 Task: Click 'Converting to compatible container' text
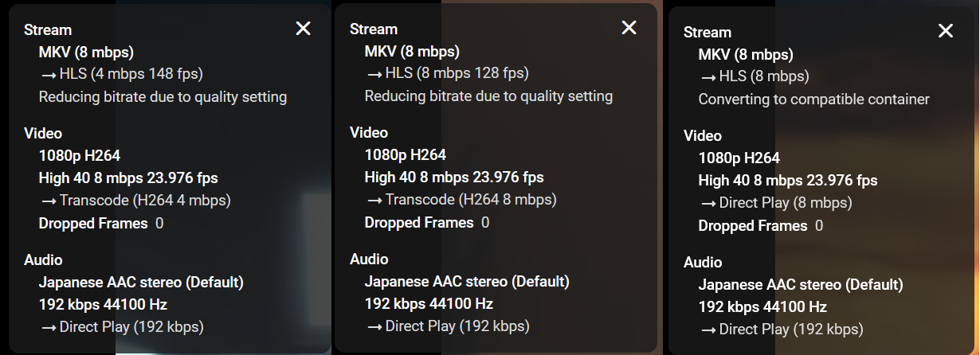tap(814, 99)
